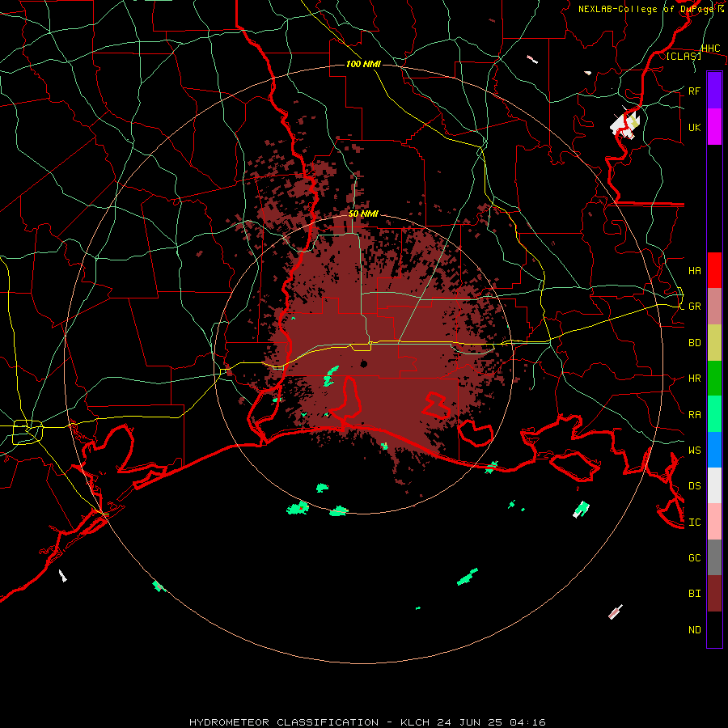Click the GC legend label
Screen dimensions: 728x728
point(694,557)
